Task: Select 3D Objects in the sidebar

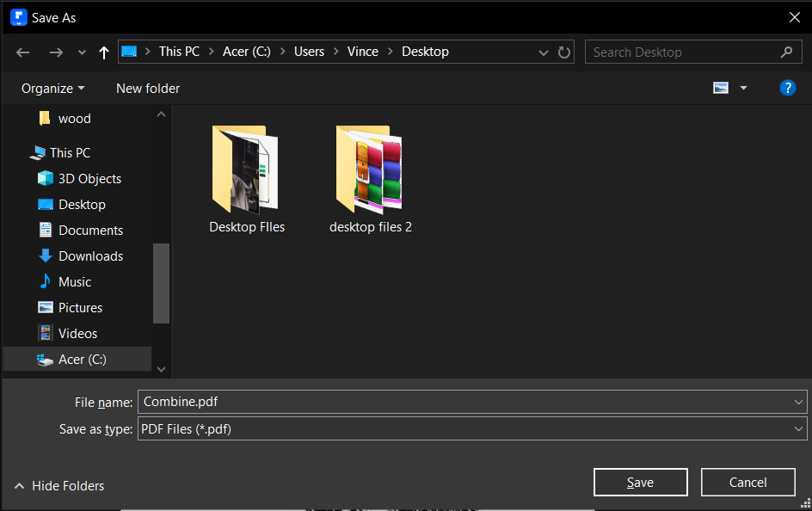Action: 88,178
